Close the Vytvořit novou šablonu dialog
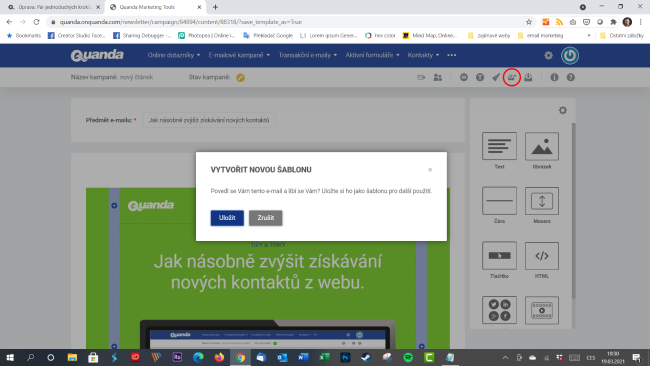The width and height of the screenshot is (650, 366). [x=430, y=170]
